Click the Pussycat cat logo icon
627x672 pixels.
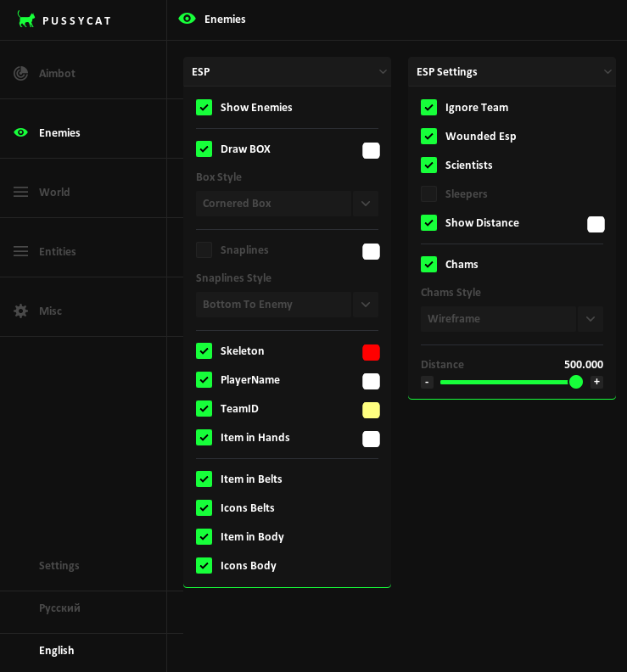click(26, 20)
